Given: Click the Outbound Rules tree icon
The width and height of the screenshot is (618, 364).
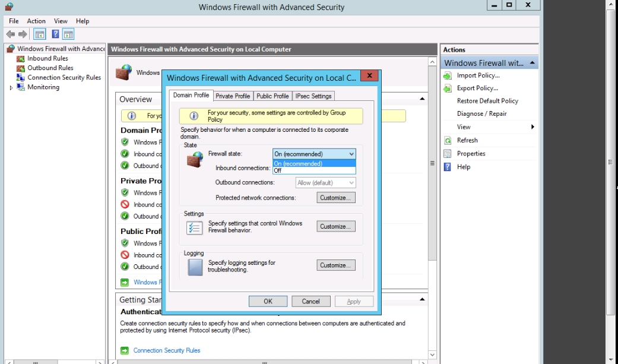Looking at the screenshot, I should tap(21, 68).
